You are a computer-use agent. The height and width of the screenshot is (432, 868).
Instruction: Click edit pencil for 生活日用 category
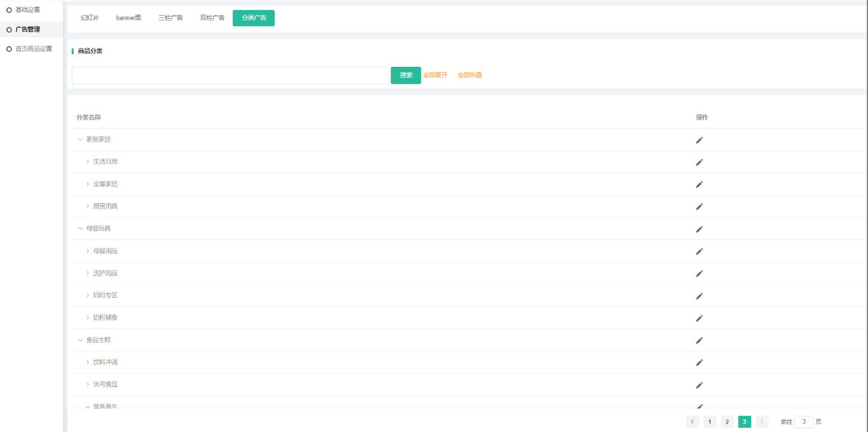coord(699,162)
